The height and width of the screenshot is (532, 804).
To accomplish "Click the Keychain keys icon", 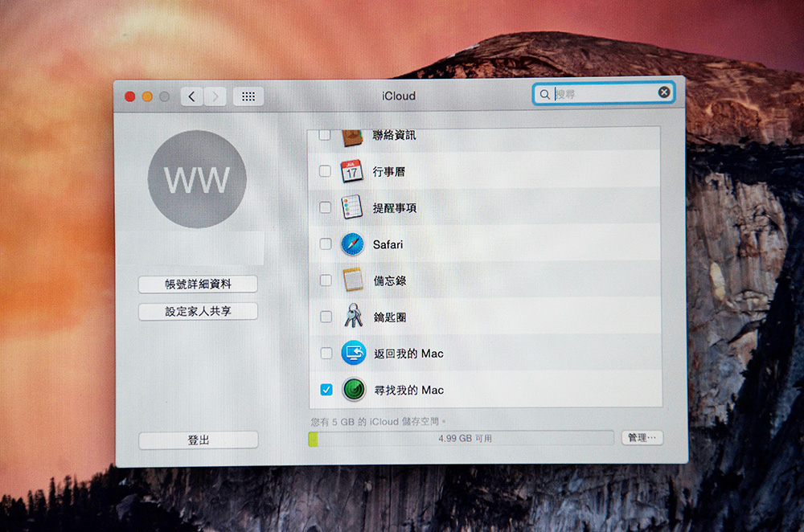I will click(353, 316).
